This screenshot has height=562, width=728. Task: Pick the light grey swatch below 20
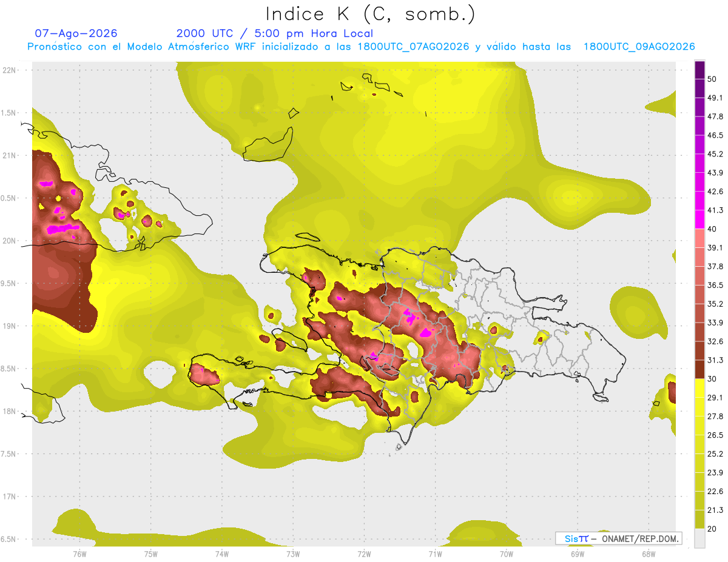click(x=699, y=538)
